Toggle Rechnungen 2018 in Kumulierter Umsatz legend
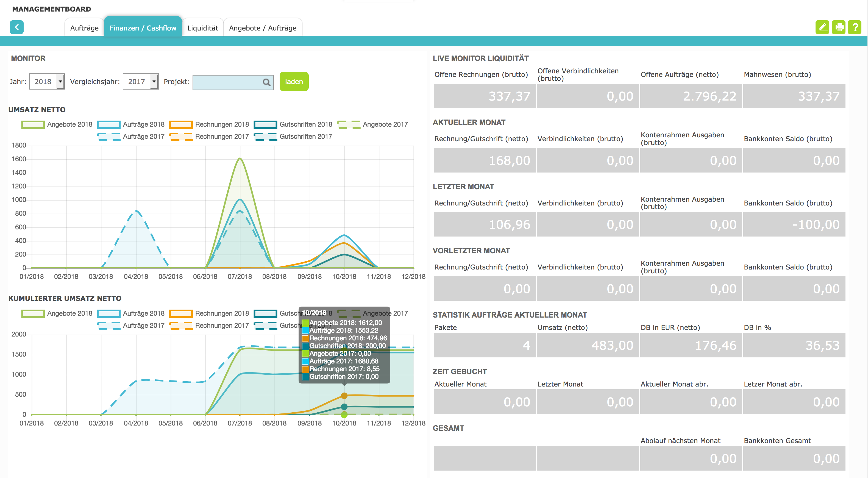868x478 pixels. 181,313
